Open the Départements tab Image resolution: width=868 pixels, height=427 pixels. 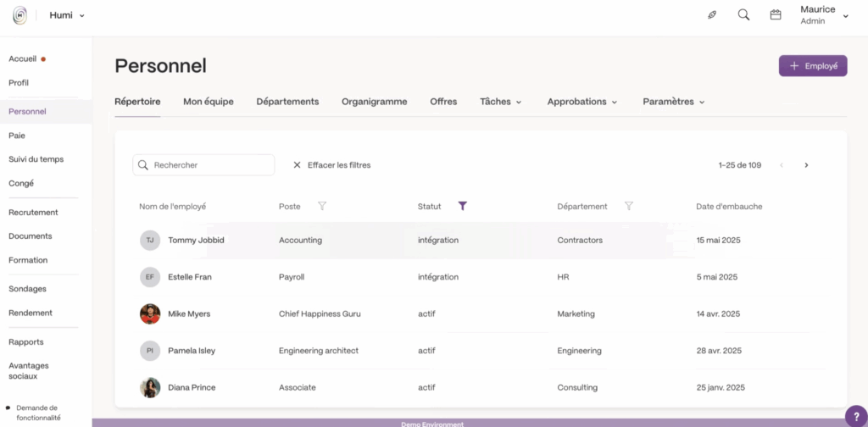pos(287,102)
